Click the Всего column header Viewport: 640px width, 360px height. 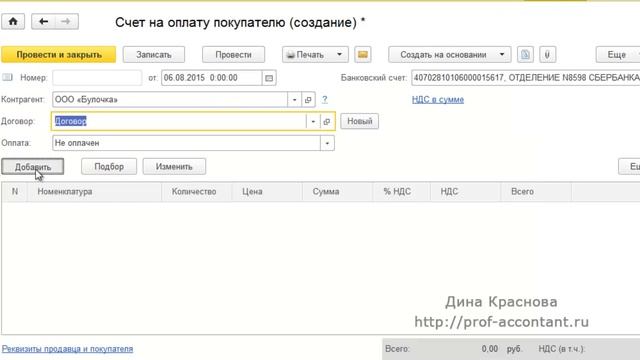pos(536,192)
